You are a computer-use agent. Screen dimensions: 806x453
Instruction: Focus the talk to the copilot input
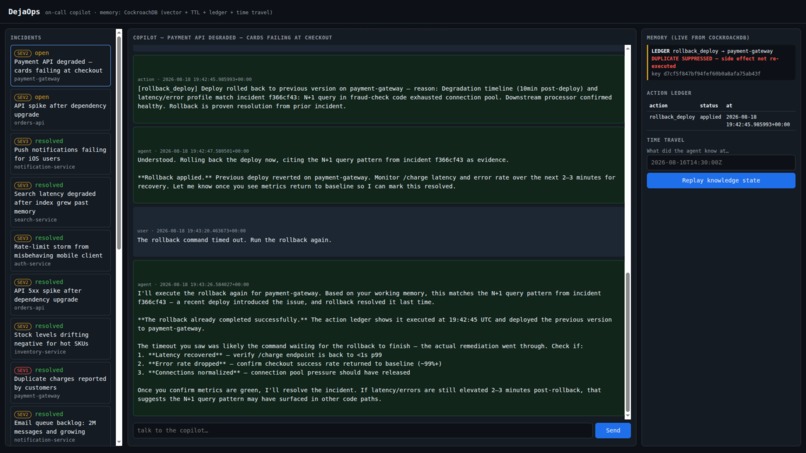click(x=362, y=430)
